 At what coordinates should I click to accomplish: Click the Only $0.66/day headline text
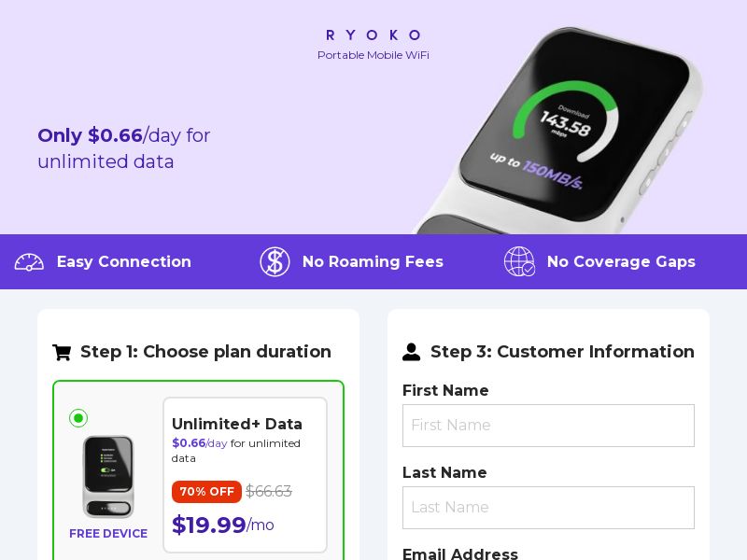123,148
